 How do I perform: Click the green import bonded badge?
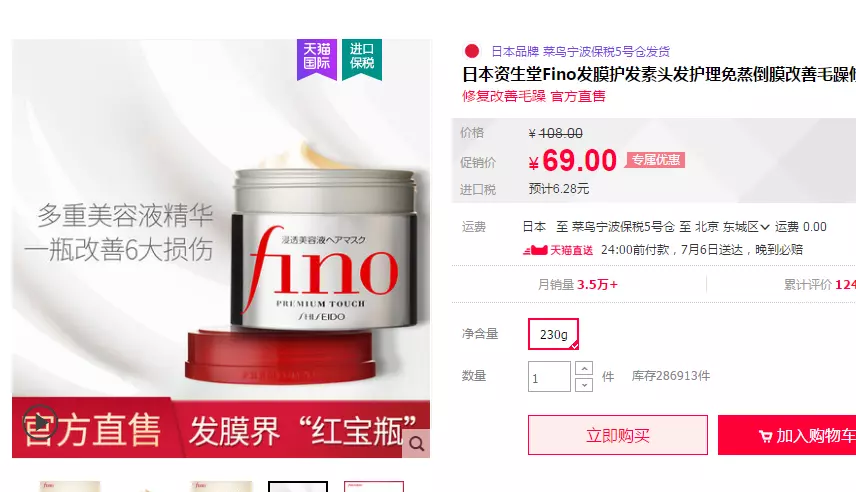(x=361, y=60)
